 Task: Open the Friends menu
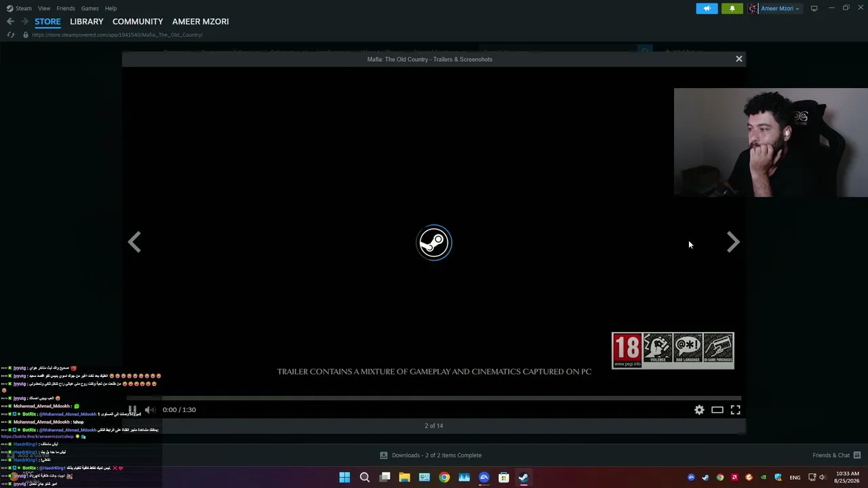[x=66, y=8]
